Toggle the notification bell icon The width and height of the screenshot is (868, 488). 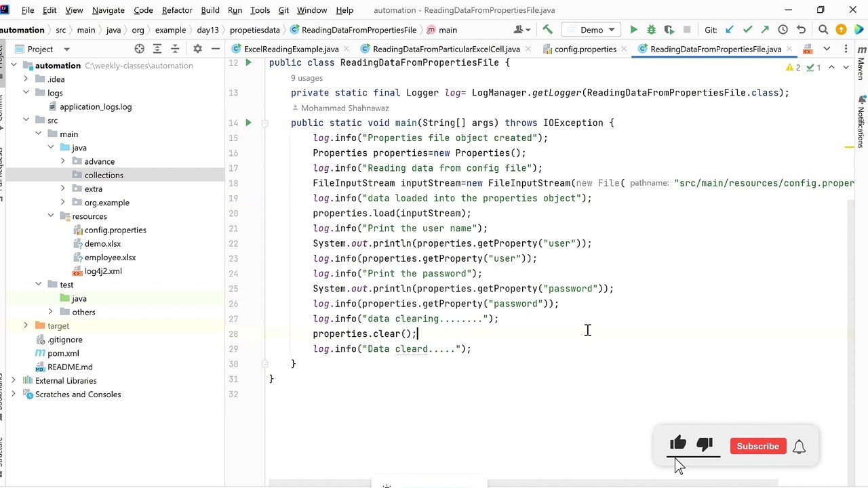[x=799, y=447]
